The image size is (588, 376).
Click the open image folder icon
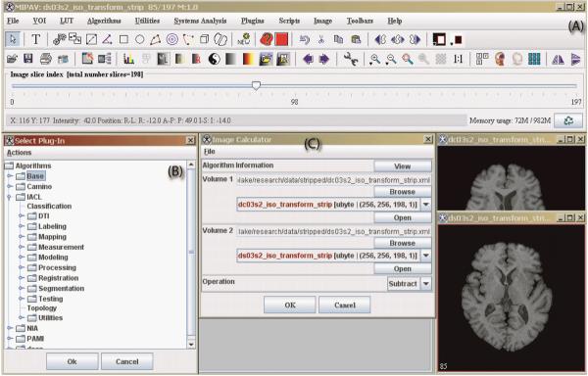point(12,59)
